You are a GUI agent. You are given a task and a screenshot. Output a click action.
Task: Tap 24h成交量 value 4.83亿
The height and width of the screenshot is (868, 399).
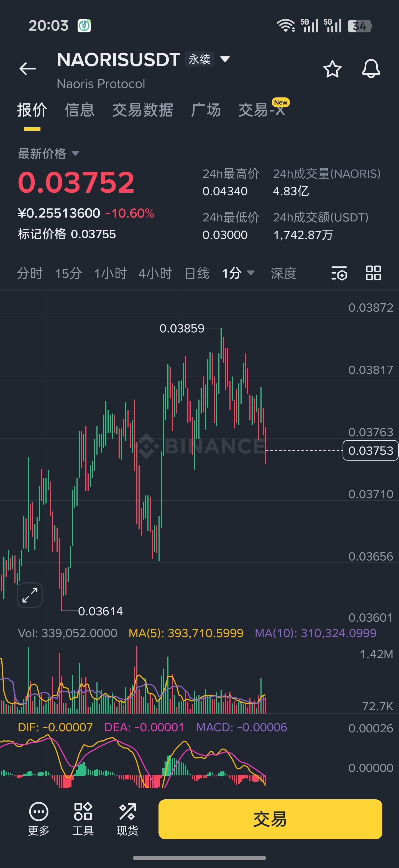point(291,191)
